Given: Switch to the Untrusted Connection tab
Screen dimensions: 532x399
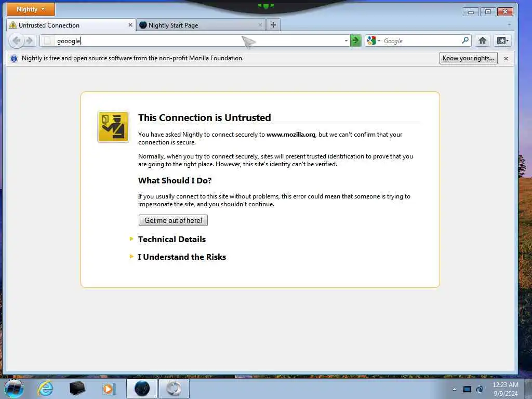Looking at the screenshot, I should pyautogui.click(x=71, y=25).
